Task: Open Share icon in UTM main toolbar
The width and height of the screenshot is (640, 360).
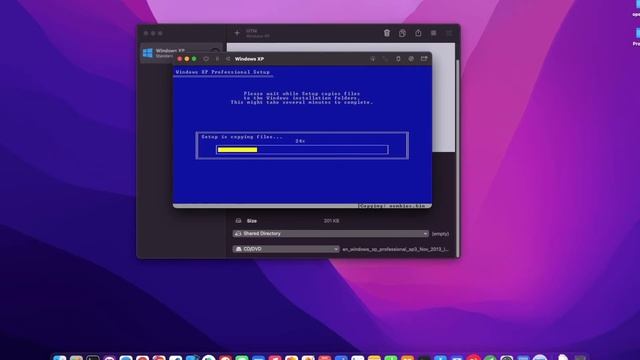Action: [x=418, y=33]
